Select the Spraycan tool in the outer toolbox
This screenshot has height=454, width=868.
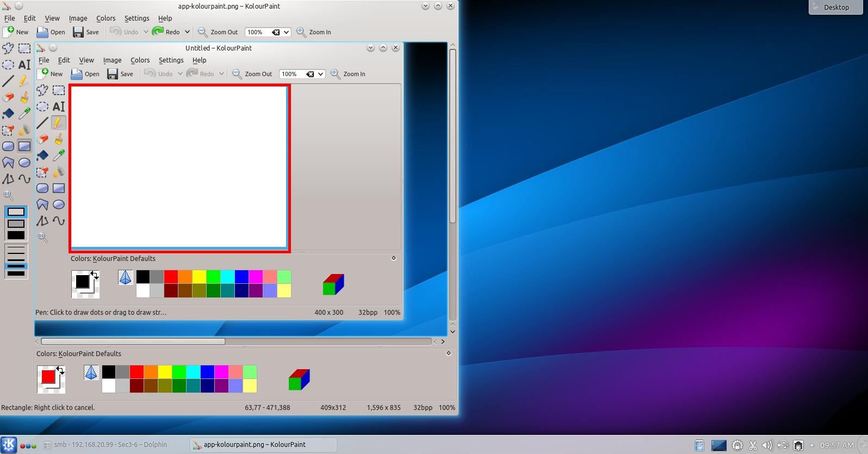click(24, 130)
